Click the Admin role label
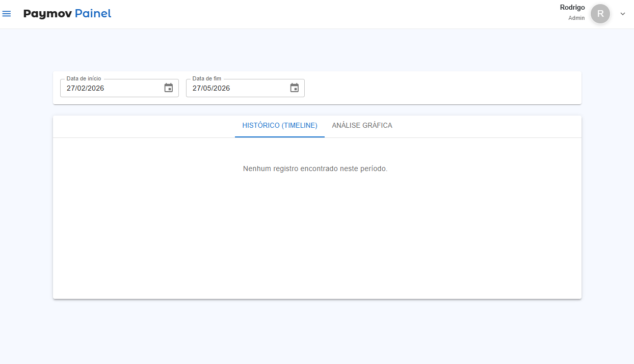This screenshot has height=364, width=634. (x=576, y=18)
